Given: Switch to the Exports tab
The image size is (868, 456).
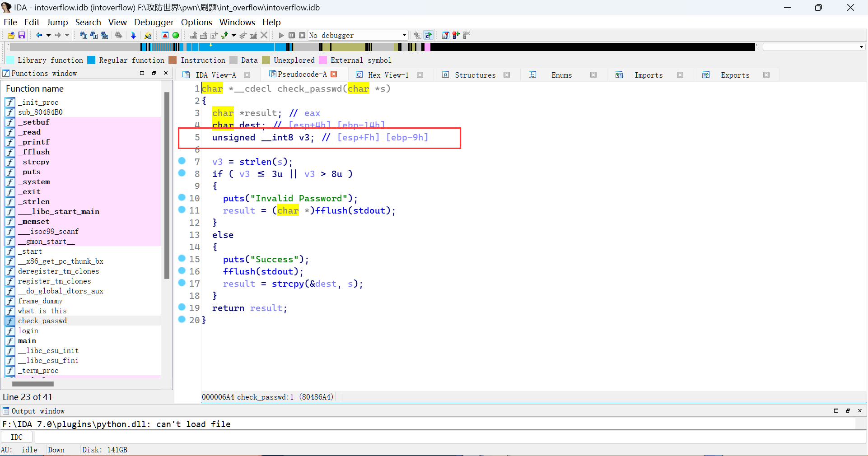Looking at the screenshot, I should (x=735, y=75).
